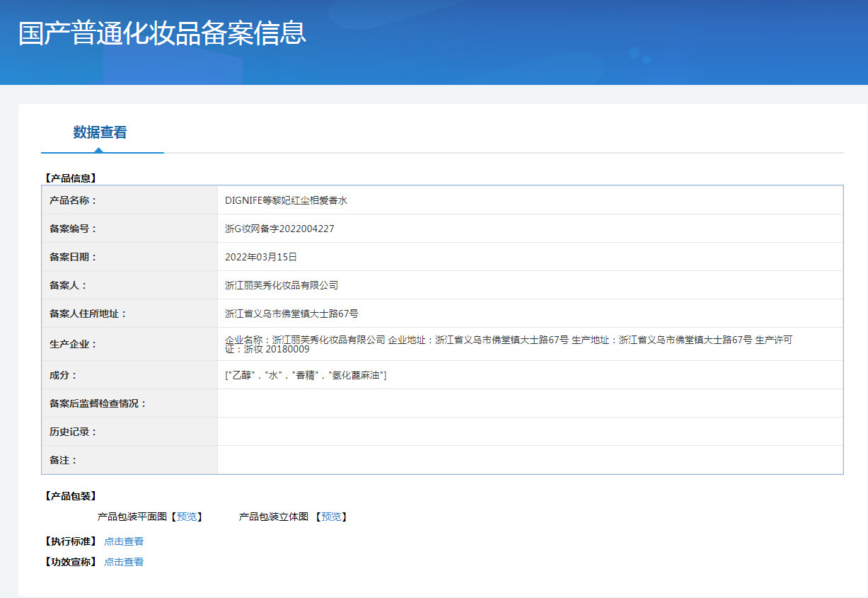This screenshot has width=868, height=598.
Task: Click the empty 备注 value cell
Action: (x=530, y=460)
